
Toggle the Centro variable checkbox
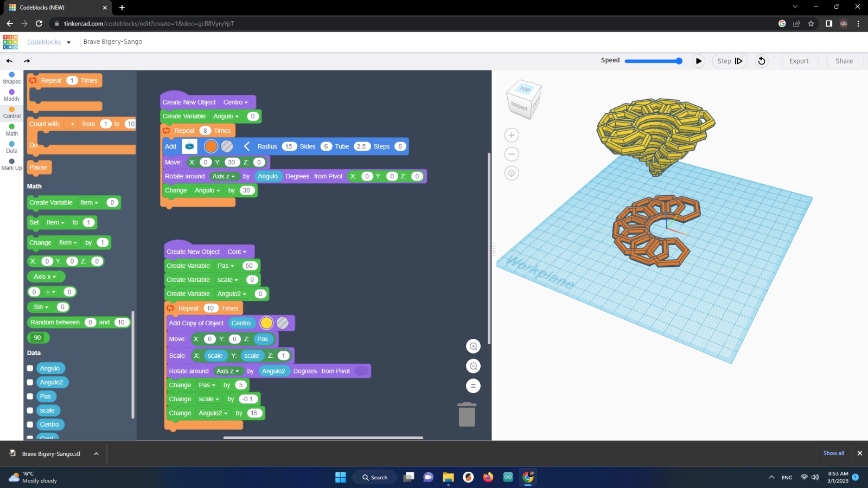click(x=30, y=425)
